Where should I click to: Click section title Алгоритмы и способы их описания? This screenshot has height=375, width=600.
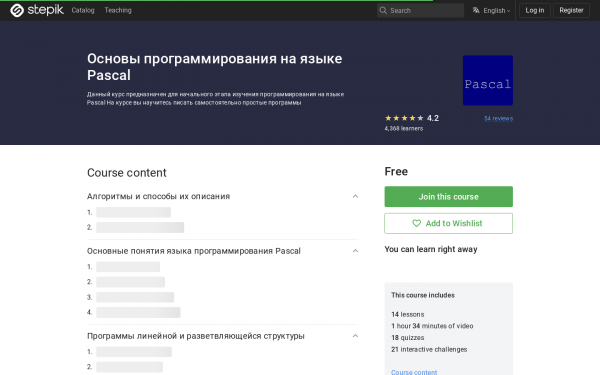pos(158,196)
